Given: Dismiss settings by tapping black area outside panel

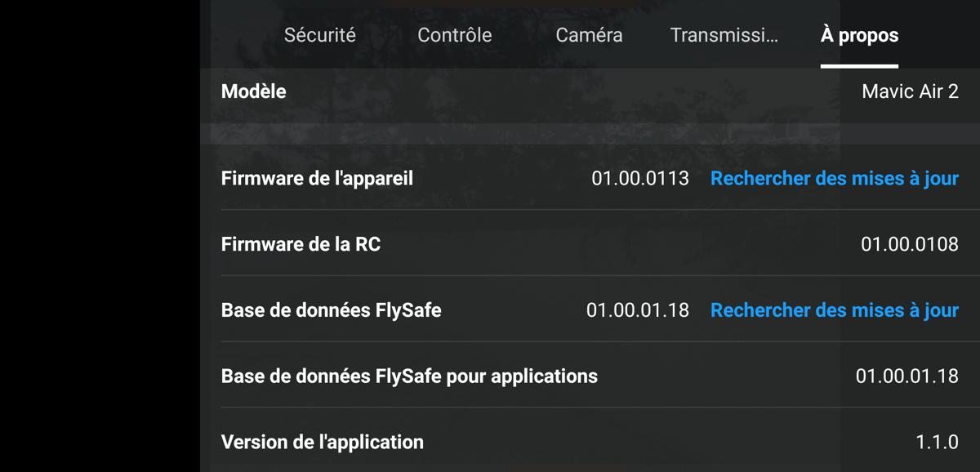Looking at the screenshot, I should click(x=100, y=236).
